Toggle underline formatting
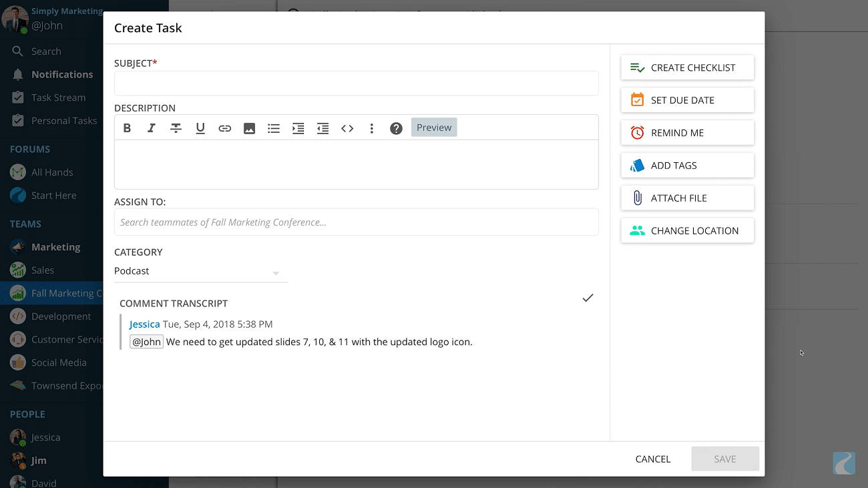The width and height of the screenshot is (868, 488). pos(200,128)
